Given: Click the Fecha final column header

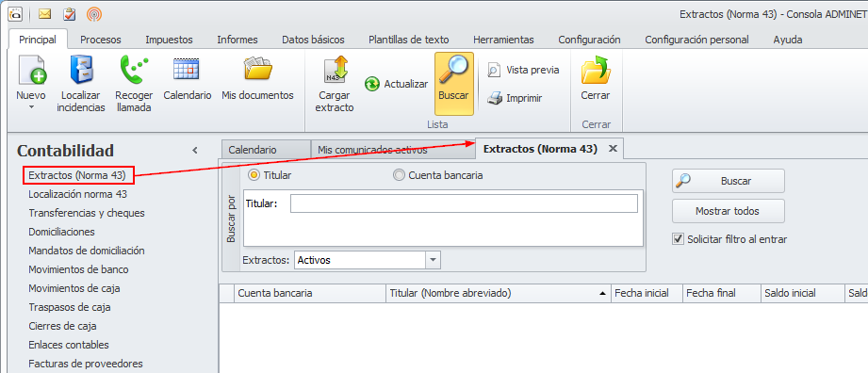Looking at the screenshot, I should [x=722, y=293].
